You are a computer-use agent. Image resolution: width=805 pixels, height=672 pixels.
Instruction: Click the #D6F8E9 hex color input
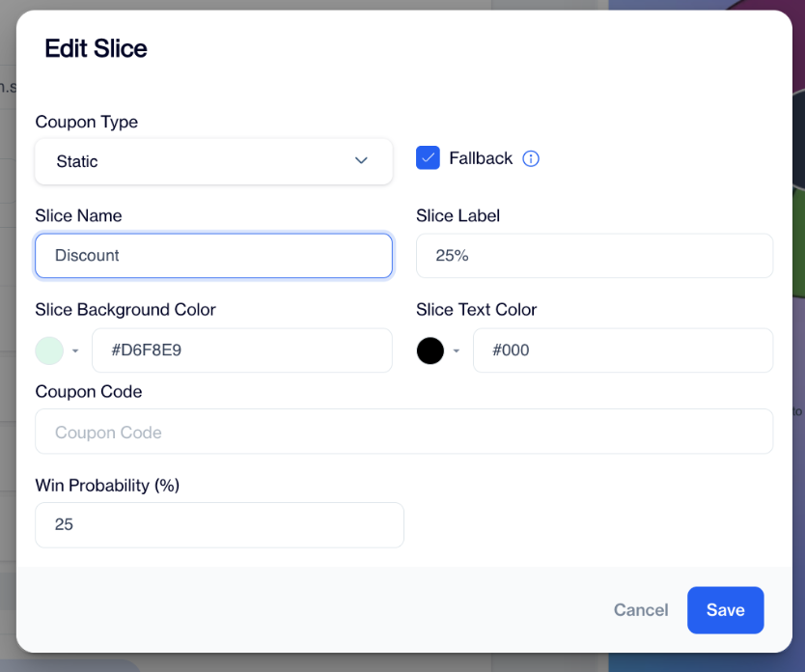click(x=241, y=350)
